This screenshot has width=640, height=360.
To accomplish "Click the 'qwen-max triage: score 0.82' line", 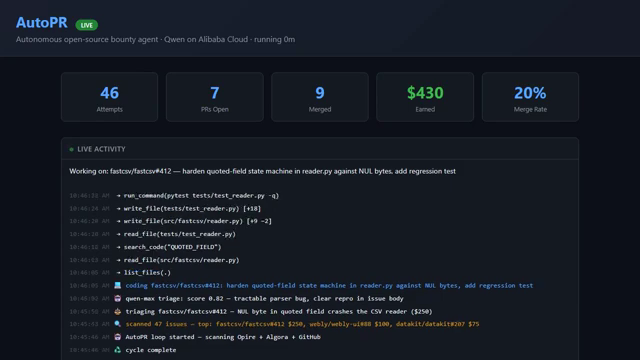I will (264, 299).
